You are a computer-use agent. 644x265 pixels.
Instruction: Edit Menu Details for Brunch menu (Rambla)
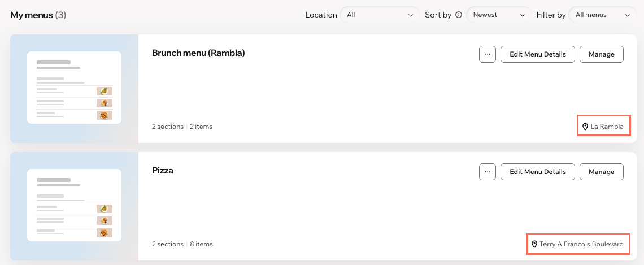pyautogui.click(x=538, y=54)
